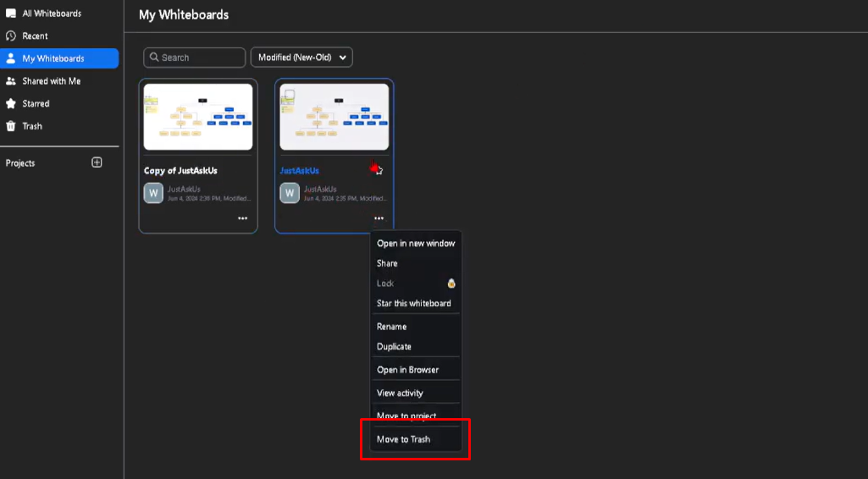Select Rename in the context menu
Image resolution: width=868 pixels, height=479 pixels.
click(x=391, y=327)
